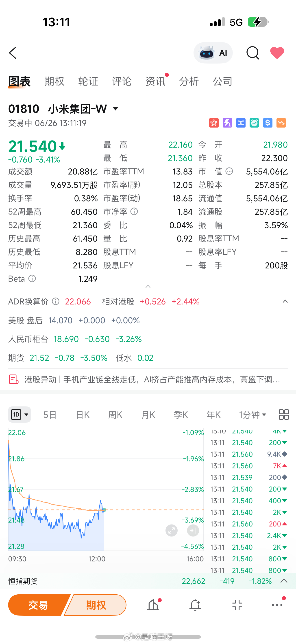The width and height of the screenshot is (296, 644).
Task: Open the 评论 tab
Action: [122, 81]
